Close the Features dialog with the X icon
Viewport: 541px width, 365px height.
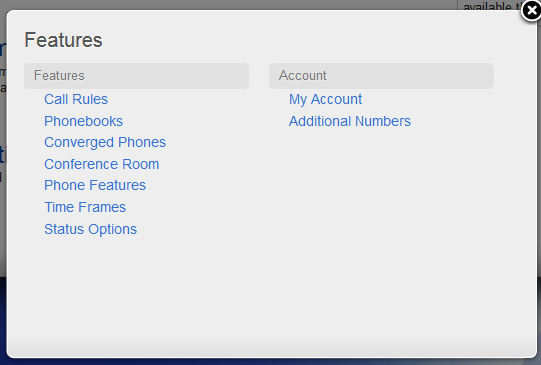coord(531,11)
